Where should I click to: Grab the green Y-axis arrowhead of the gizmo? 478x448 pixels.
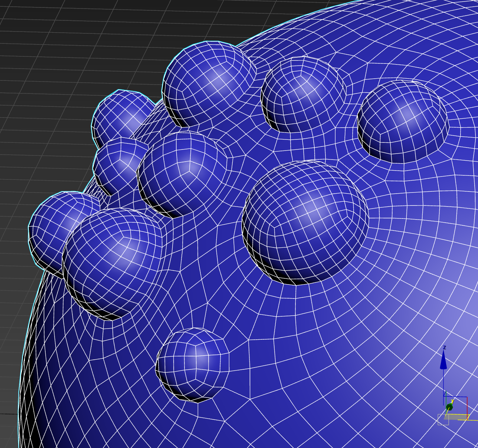click(449, 408)
